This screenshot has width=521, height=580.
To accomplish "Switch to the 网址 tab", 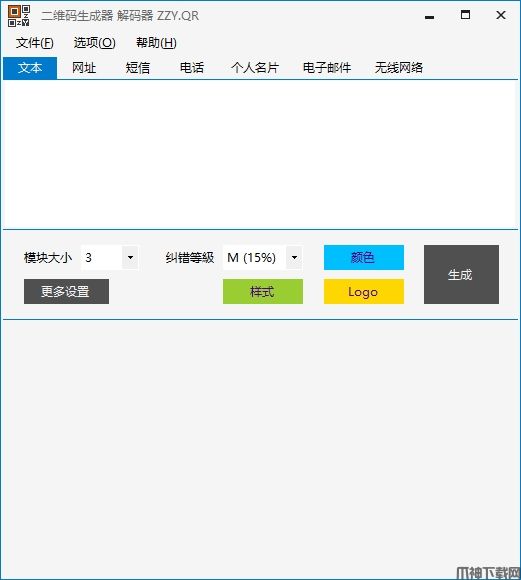I will tap(84, 68).
